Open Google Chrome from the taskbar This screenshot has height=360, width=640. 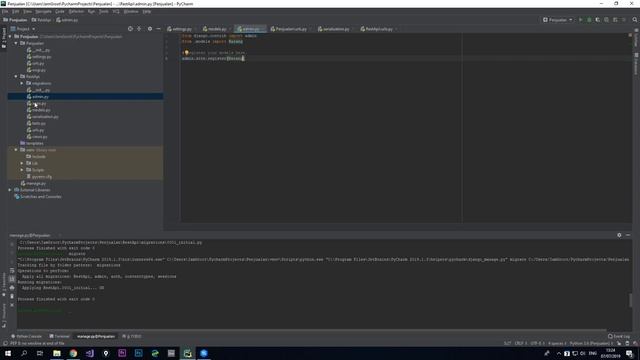(73, 353)
